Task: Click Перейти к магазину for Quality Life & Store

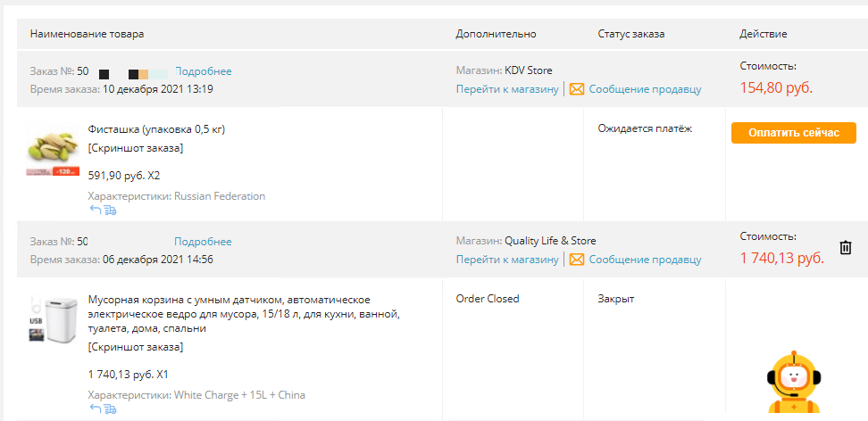Action: [x=507, y=260]
